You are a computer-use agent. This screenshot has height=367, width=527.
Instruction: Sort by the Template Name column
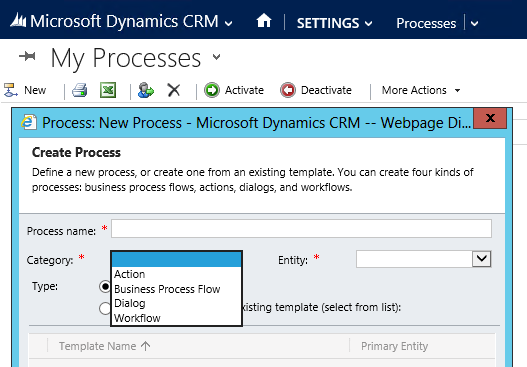coord(105,346)
